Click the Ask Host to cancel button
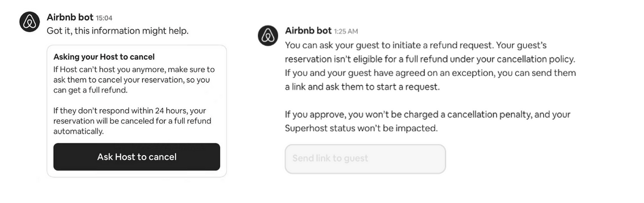Image resolution: width=644 pixels, height=203 pixels. (137, 157)
